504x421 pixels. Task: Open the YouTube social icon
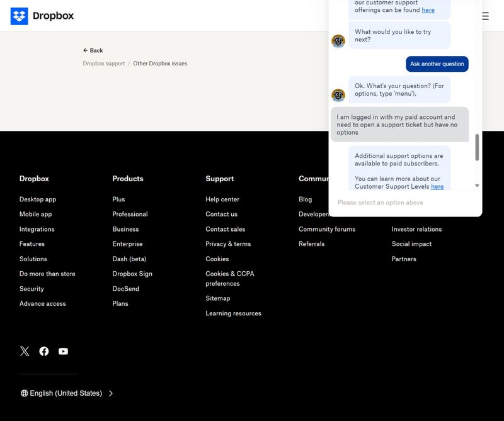[x=63, y=351]
